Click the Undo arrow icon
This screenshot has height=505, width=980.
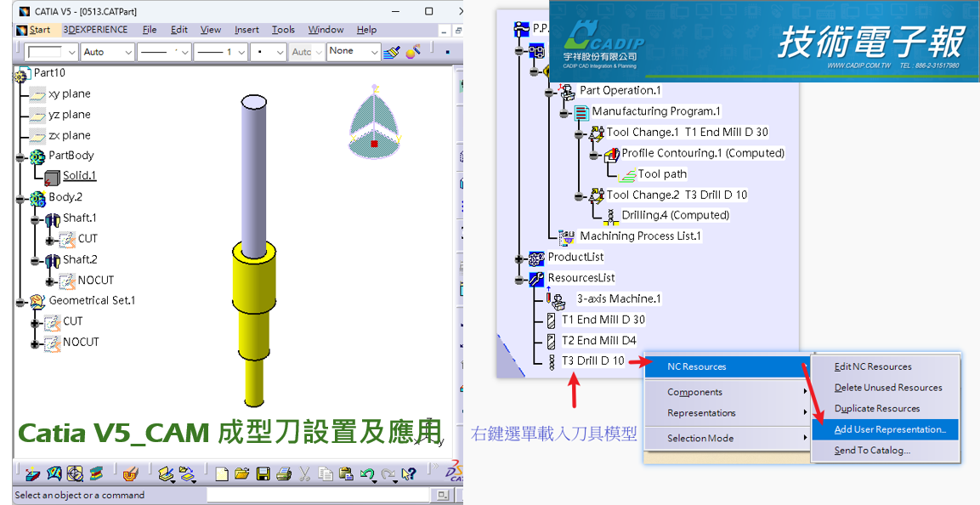pyautogui.click(x=367, y=474)
